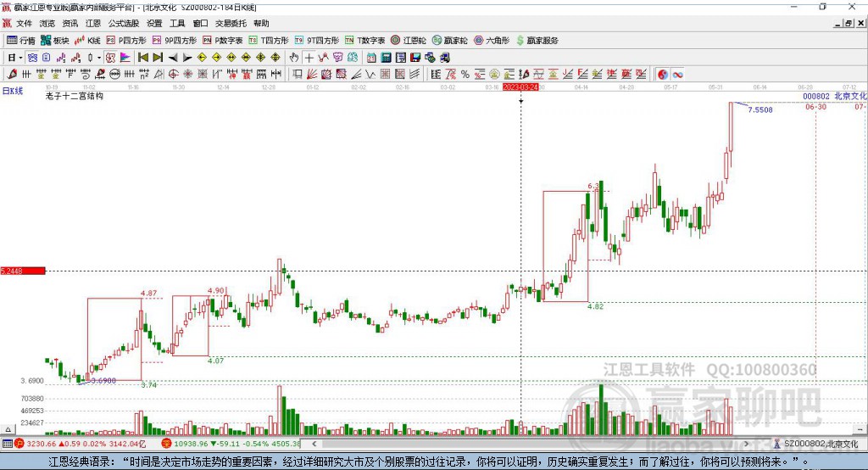This screenshot has height=470, width=868.
Task: Click the 3.6900 low price axis label
Action: point(32,381)
